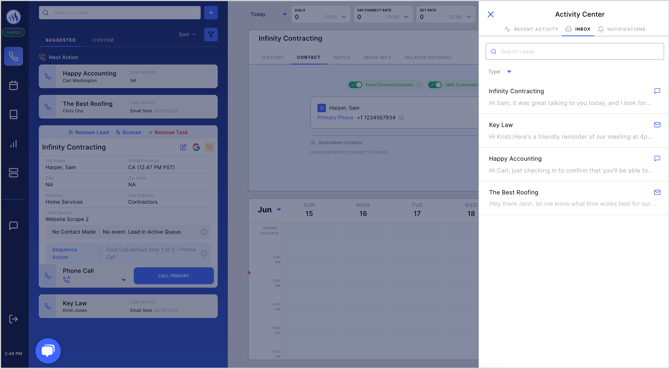Screen dimensions: 670x369
Task: Edit primary phone number pencil icon
Action: click(401, 117)
